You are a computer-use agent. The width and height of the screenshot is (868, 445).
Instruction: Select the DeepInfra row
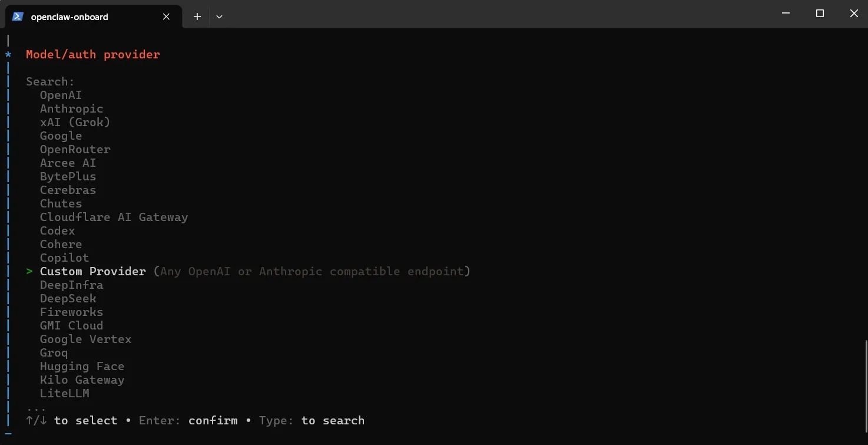pyautogui.click(x=71, y=285)
